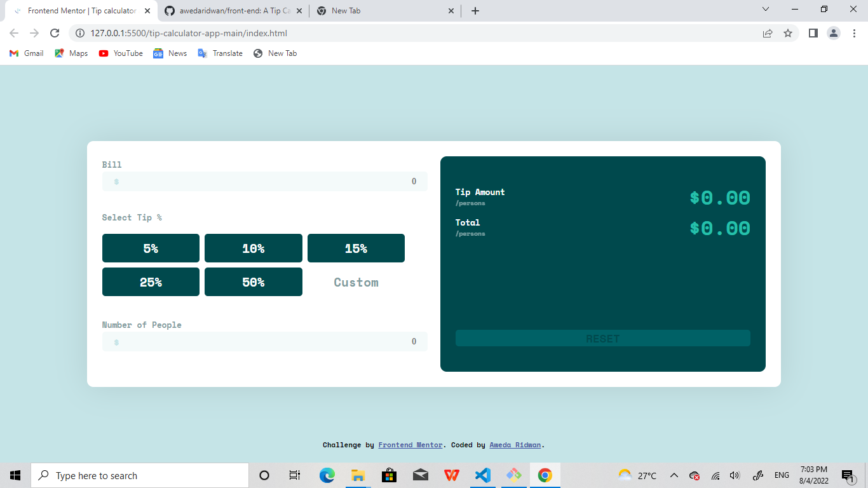
Task: Open the YouTube bookmark
Action: tap(121, 53)
